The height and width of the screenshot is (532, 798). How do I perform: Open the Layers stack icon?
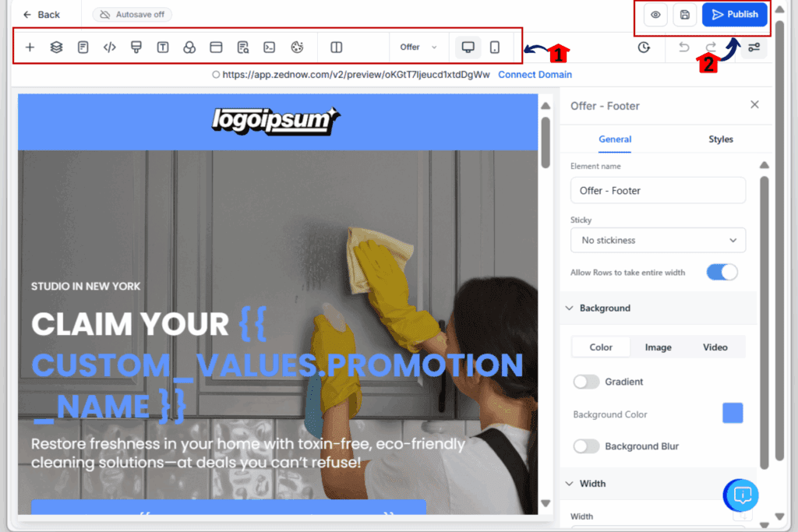click(56, 48)
